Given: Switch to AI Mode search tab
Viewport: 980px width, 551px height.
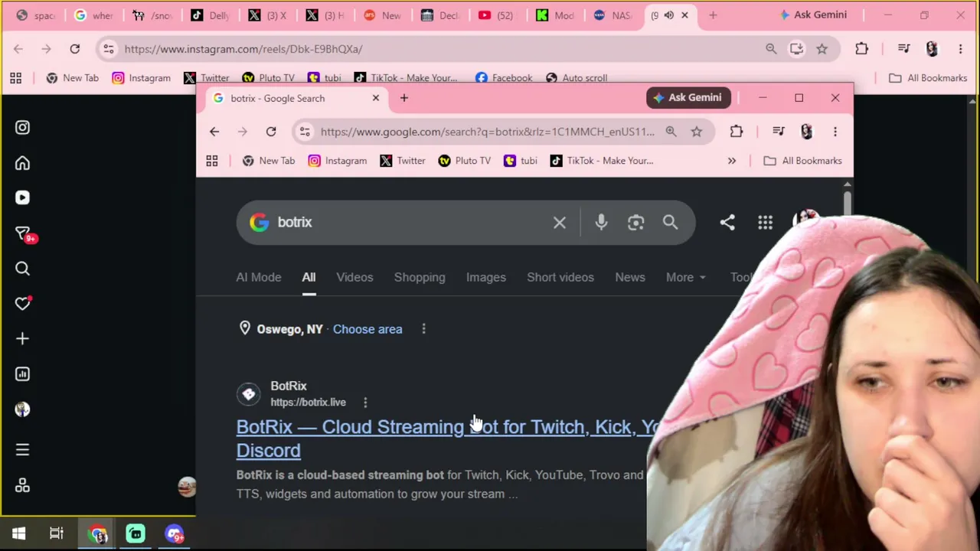Looking at the screenshot, I should point(259,277).
